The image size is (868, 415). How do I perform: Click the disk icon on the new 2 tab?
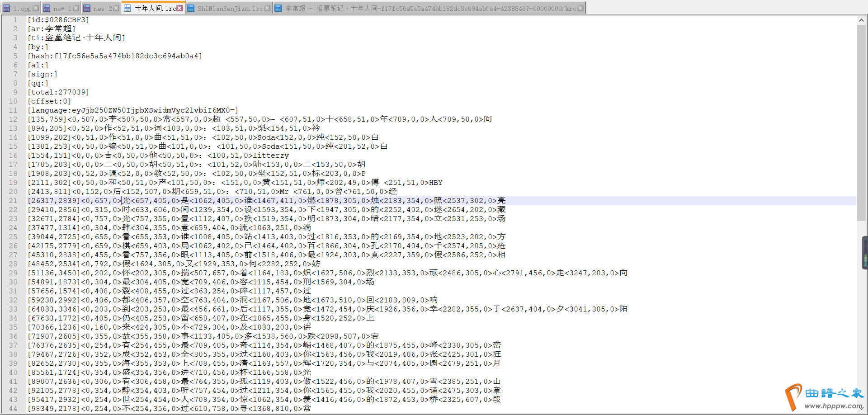pyautogui.click(x=87, y=8)
